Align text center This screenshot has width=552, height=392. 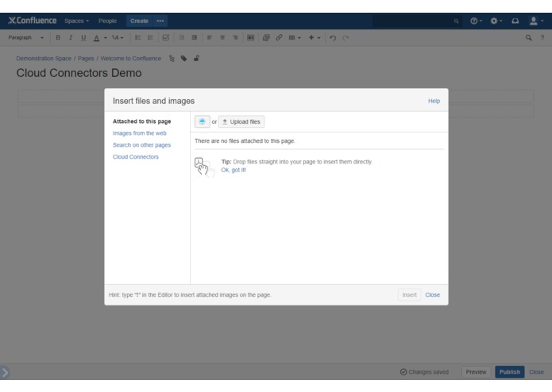coord(222,37)
